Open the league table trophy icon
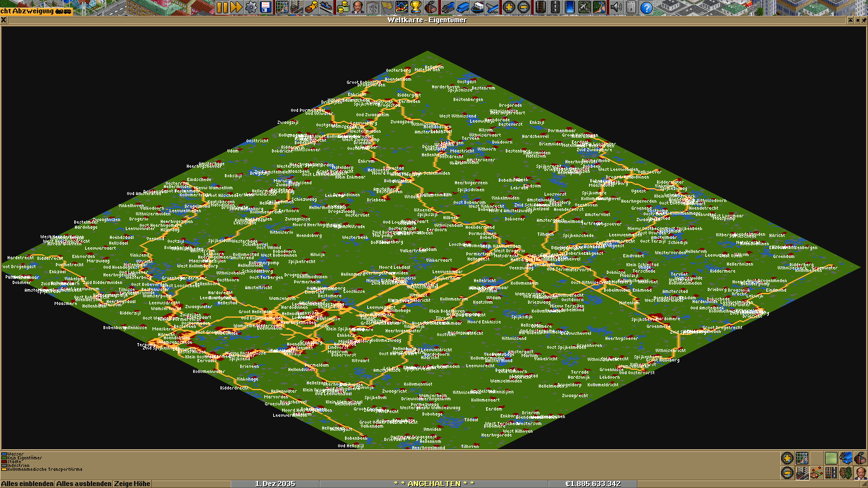The height and width of the screenshot is (488, 868). 416,8
